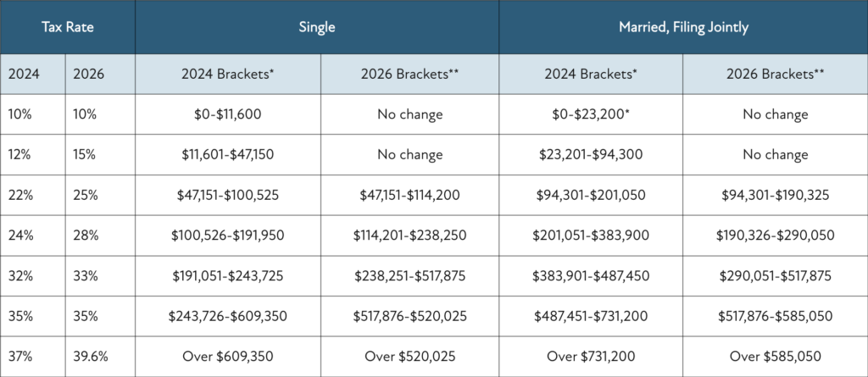Select the $243,726-$609,350 bracket cell
The height and width of the screenshot is (377, 868).
pyautogui.click(x=228, y=317)
